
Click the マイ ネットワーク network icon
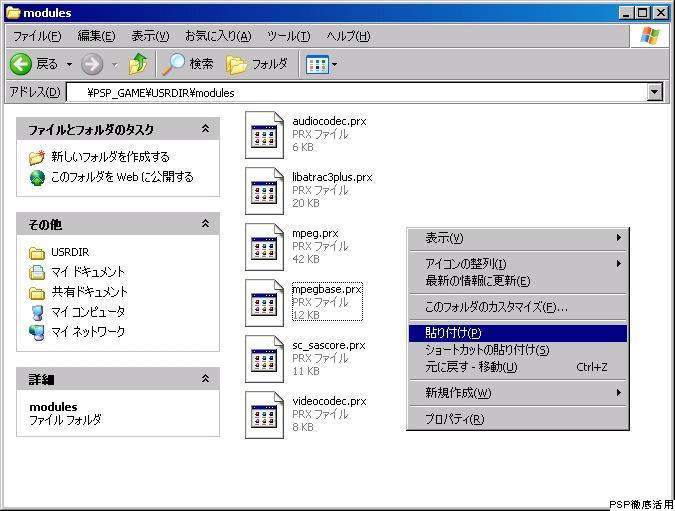coord(37,332)
